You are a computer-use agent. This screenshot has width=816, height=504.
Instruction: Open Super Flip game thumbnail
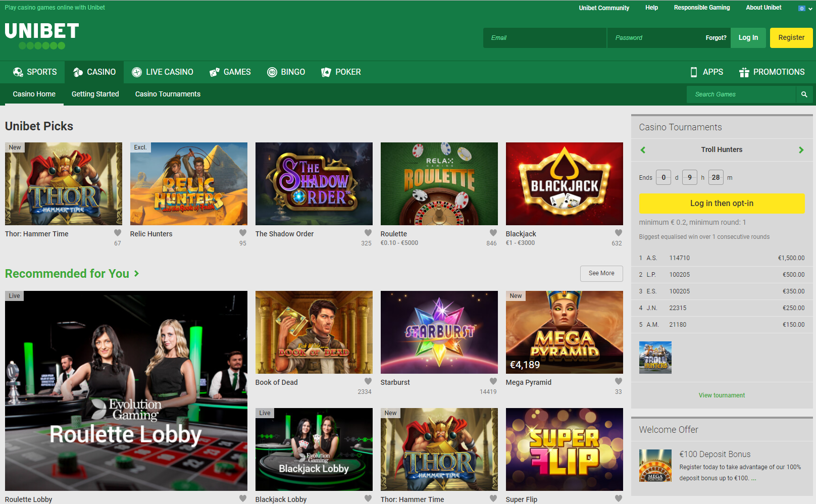click(x=565, y=449)
